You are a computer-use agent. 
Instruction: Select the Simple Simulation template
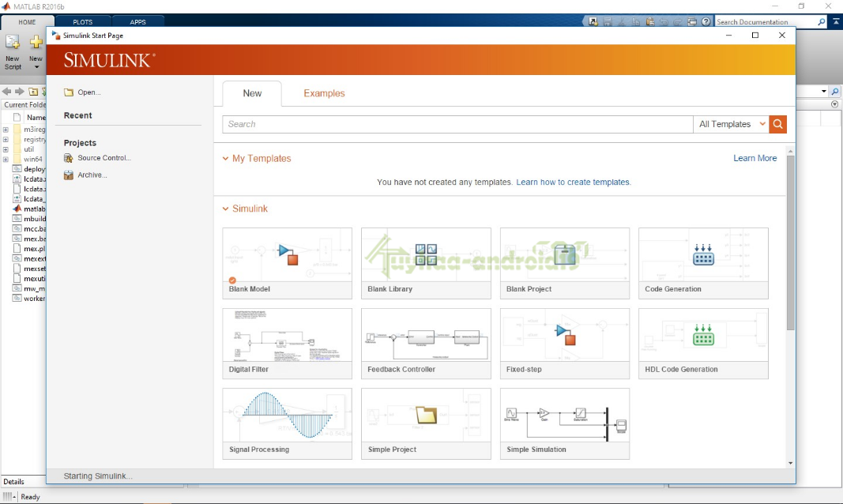(x=565, y=424)
